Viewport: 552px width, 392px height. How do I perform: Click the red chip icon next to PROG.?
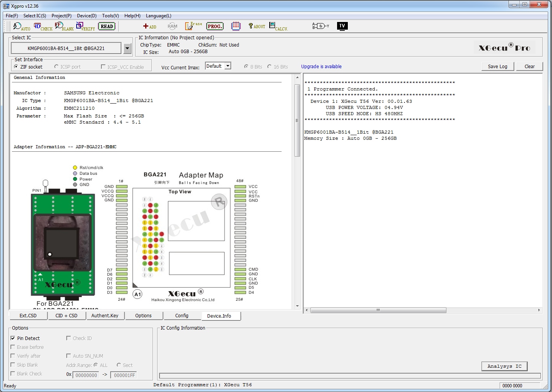point(236,26)
